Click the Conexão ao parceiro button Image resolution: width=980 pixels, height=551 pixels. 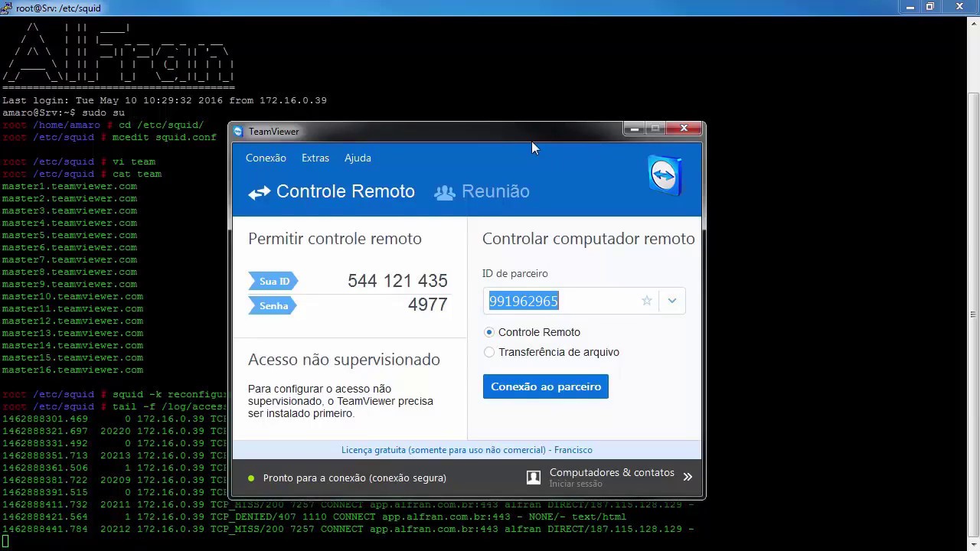[x=546, y=386]
